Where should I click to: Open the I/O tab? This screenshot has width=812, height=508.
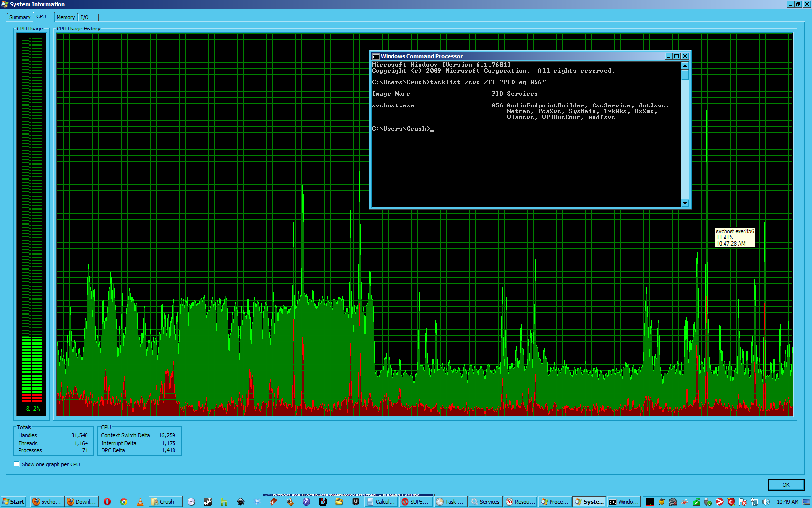click(85, 17)
